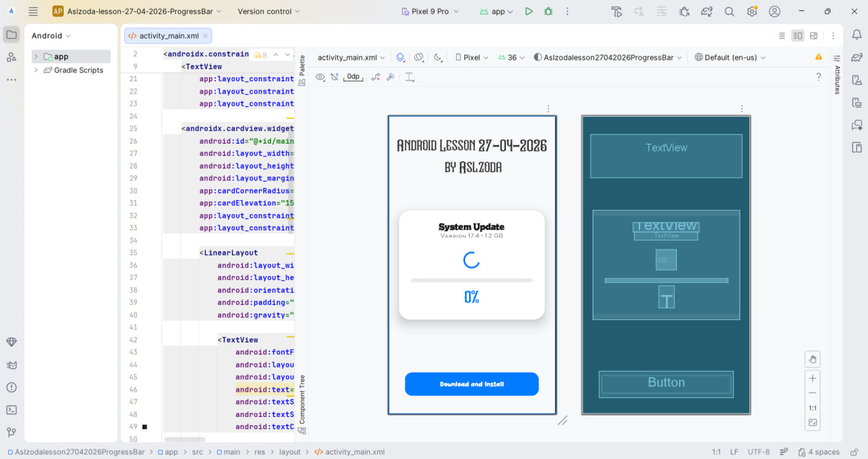868x459 pixels.
Task: Expand Gradle Scripts tree node
Action: coord(36,71)
